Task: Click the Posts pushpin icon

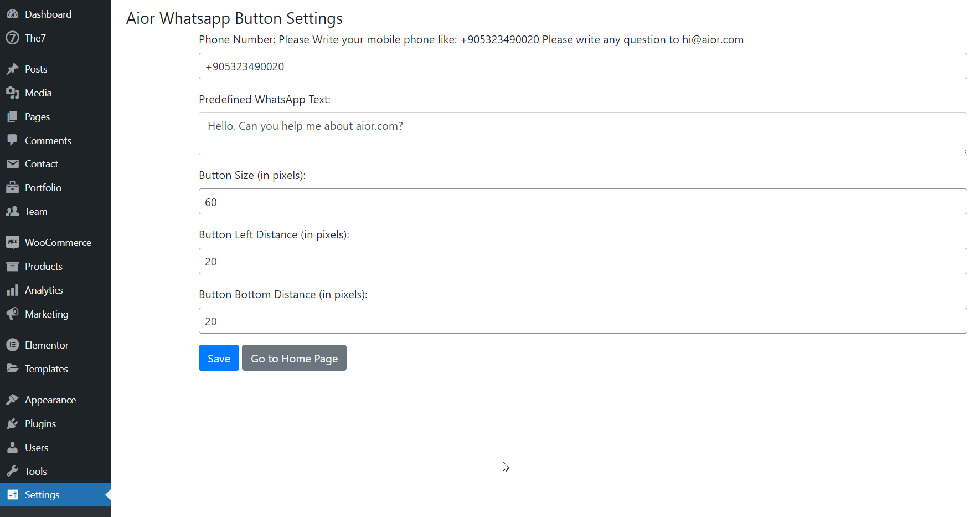Action: point(12,69)
